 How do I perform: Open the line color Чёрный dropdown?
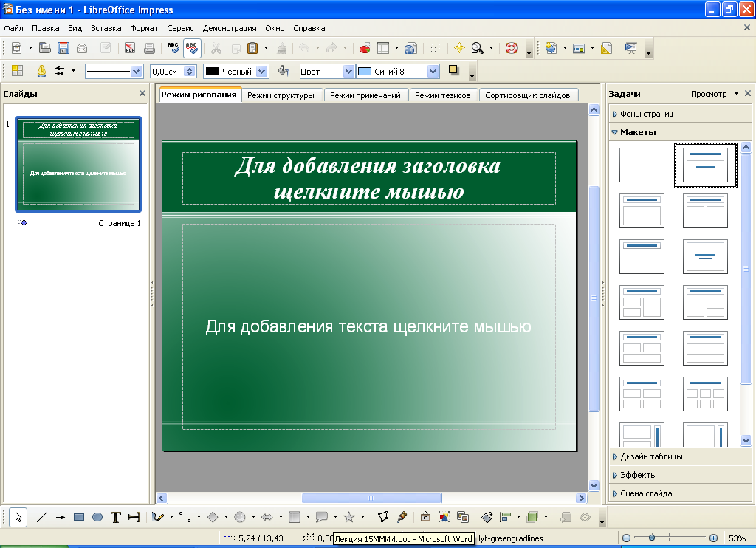[x=262, y=72]
